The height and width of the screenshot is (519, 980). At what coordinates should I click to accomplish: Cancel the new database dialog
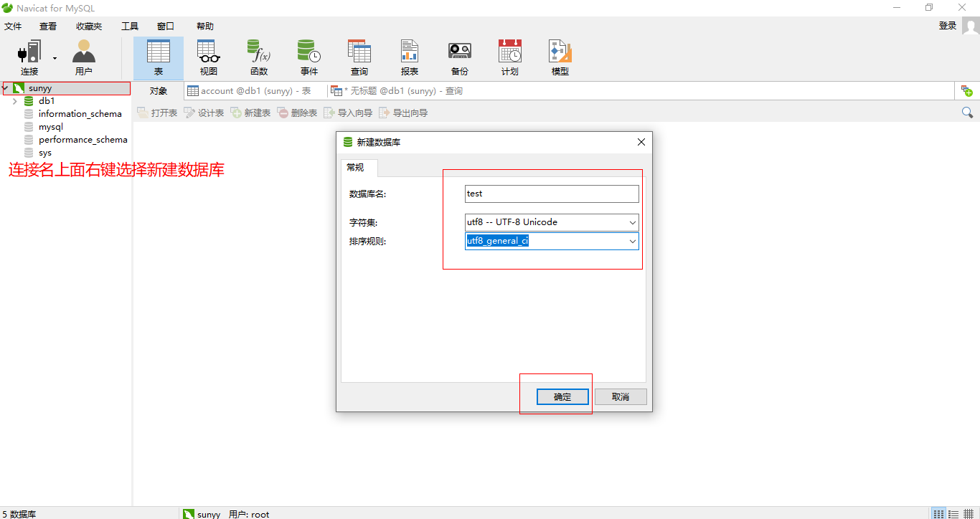pyautogui.click(x=621, y=397)
